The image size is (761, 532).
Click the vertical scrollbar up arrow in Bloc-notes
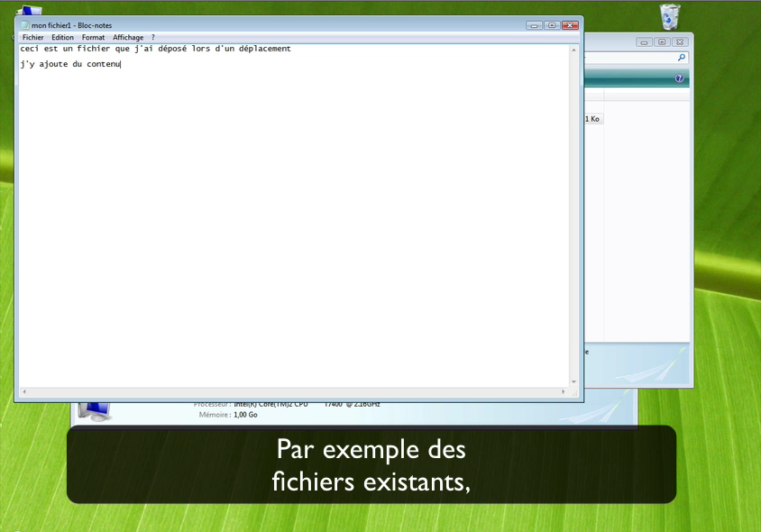coord(573,50)
